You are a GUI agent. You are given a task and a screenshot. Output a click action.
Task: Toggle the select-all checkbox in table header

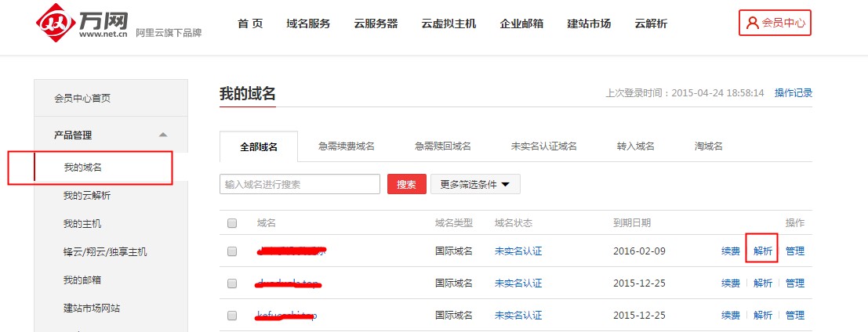coord(232,223)
